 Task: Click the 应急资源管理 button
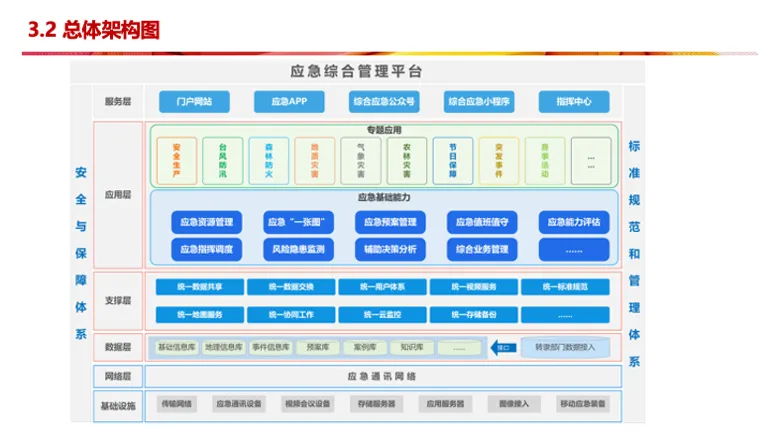pos(206,222)
